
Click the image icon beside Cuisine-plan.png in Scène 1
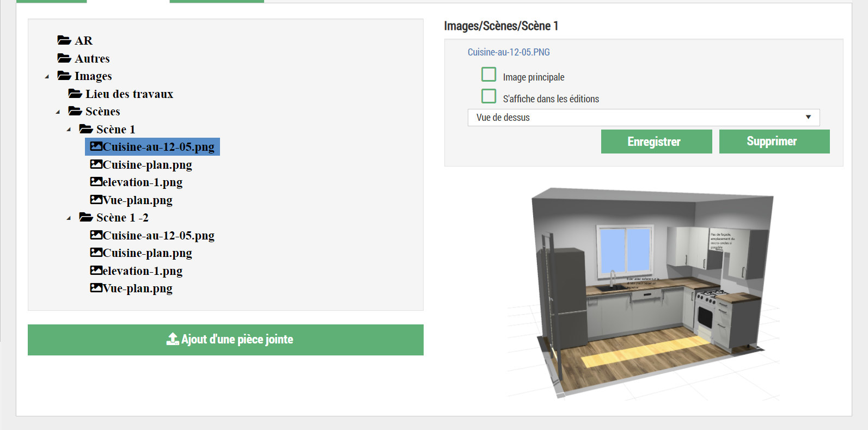tap(96, 164)
